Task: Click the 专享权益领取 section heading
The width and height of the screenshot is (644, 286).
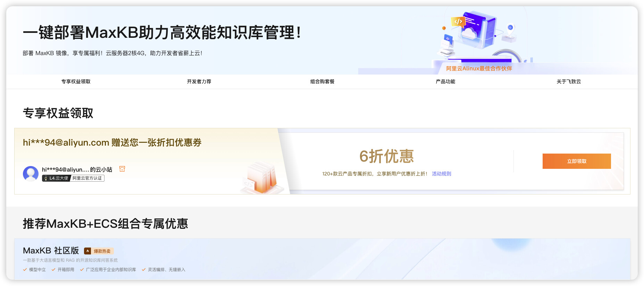Action: tap(58, 113)
